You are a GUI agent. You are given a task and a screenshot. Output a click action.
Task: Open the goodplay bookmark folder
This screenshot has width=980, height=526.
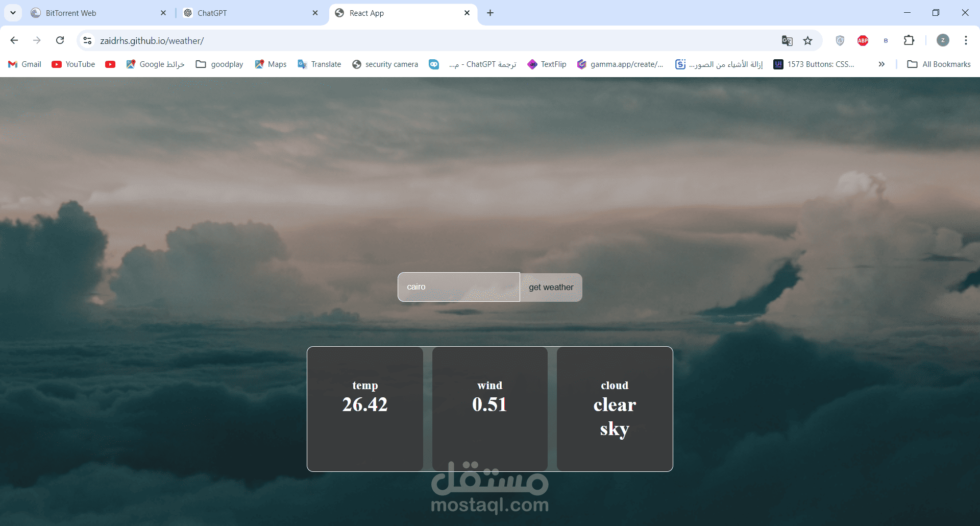click(219, 64)
